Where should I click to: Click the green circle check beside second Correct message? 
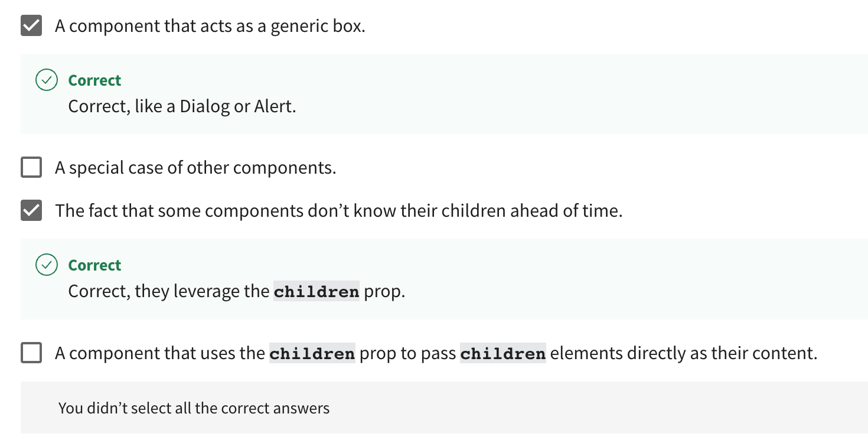point(47,265)
